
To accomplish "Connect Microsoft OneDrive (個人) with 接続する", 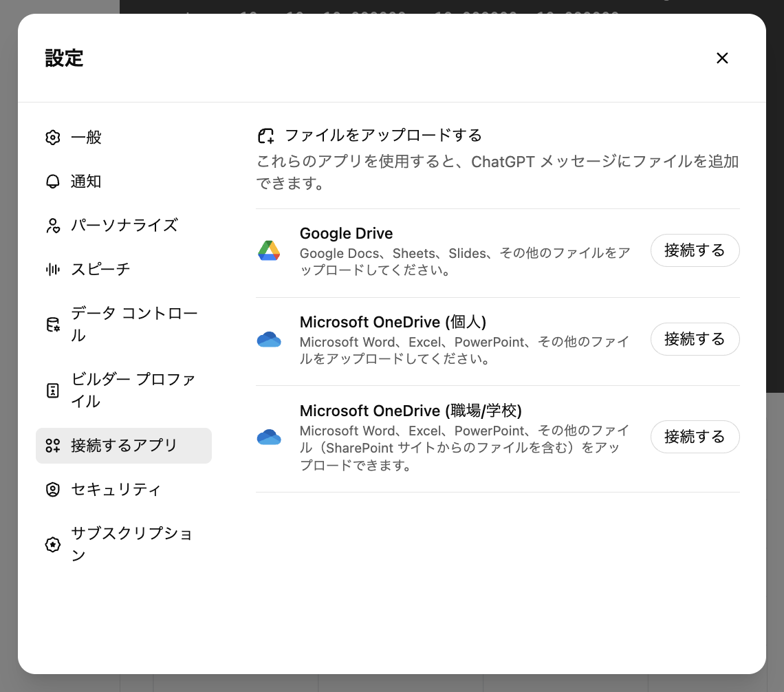I will tap(695, 340).
